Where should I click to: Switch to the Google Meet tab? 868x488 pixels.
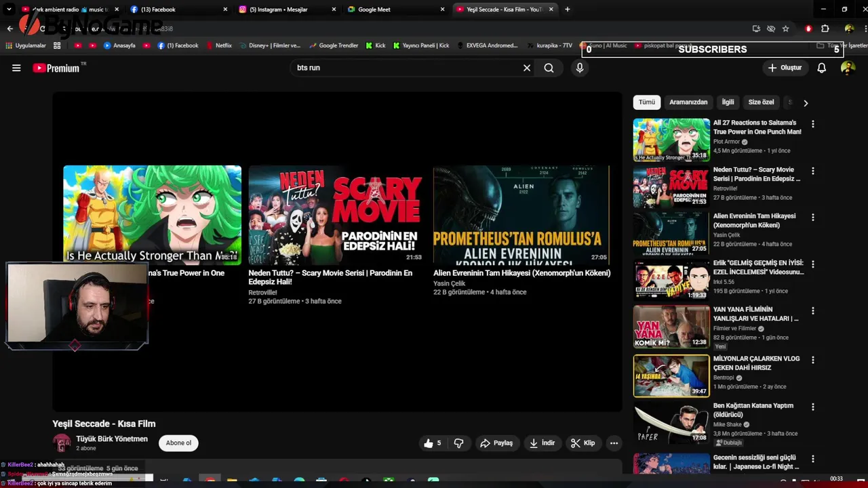[374, 9]
